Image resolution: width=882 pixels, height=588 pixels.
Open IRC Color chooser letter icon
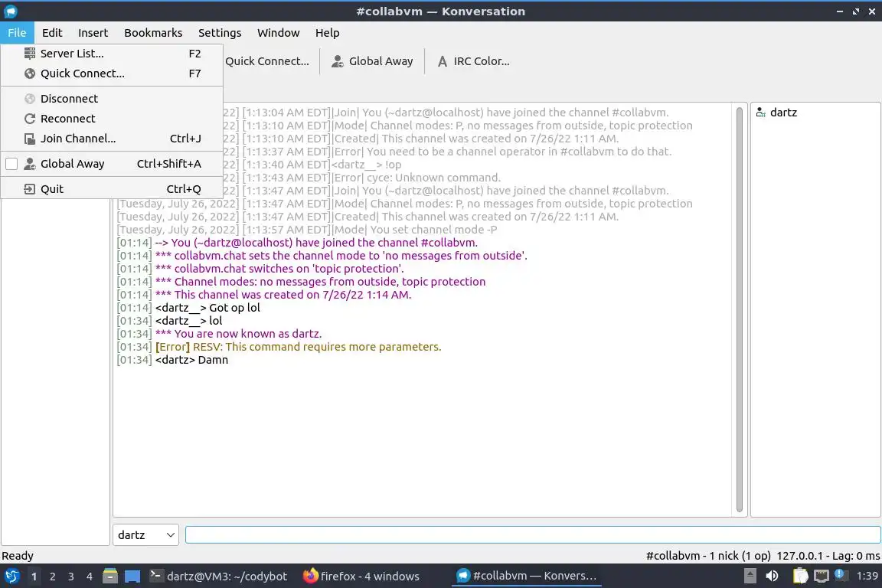point(443,61)
